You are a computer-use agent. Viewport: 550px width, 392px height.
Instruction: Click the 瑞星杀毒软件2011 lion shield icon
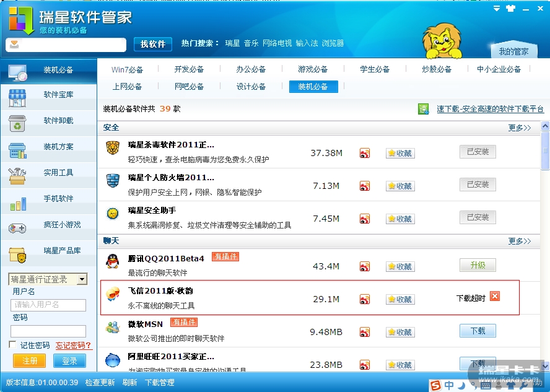pyautogui.click(x=113, y=147)
